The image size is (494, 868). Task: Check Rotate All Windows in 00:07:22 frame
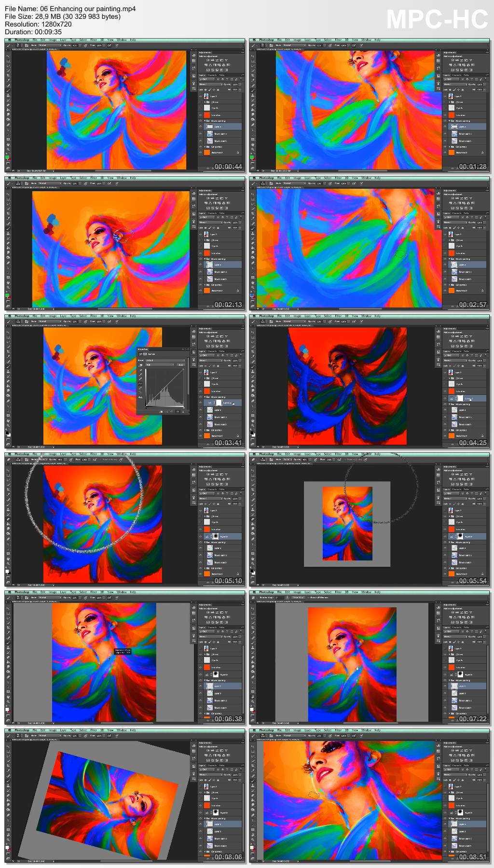point(308,597)
